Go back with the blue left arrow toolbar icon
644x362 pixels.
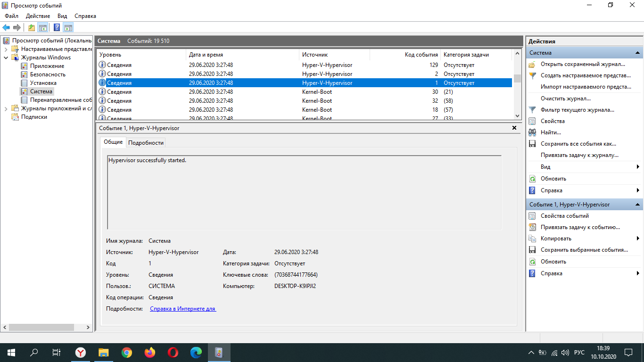coord(6,27)
